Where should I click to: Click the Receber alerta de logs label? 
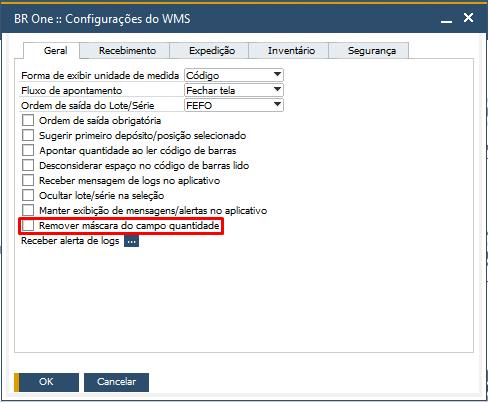click(70, 241)
